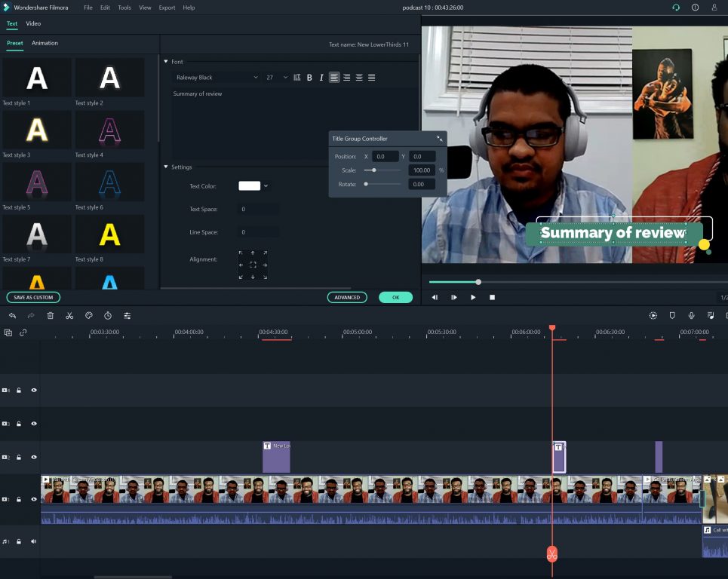728x579 pixels.
Task: Hide video track 3 with eye icon
Action: point(34,424)
